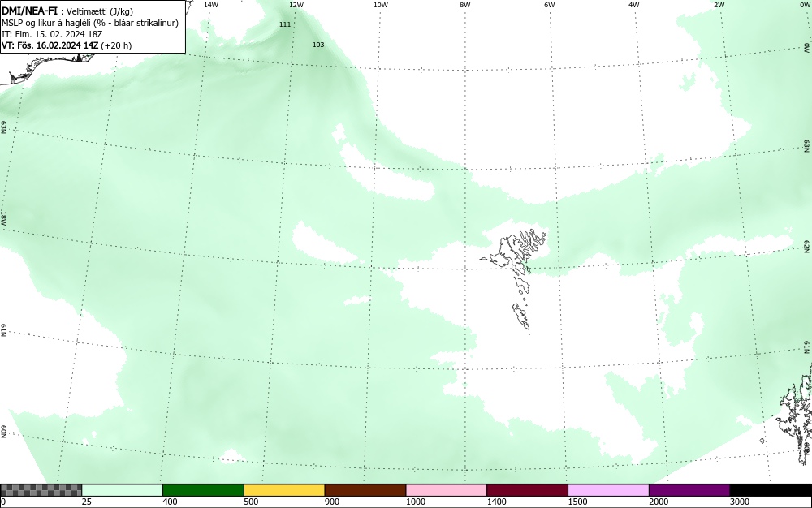
Task: Click the legend value 0
Action: click(3, 502)
